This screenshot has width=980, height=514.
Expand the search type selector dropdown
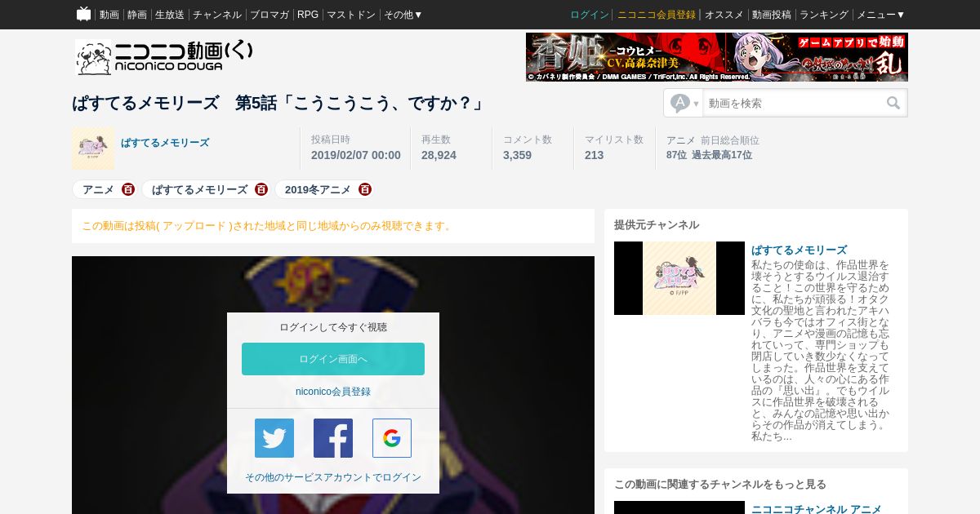684,103
